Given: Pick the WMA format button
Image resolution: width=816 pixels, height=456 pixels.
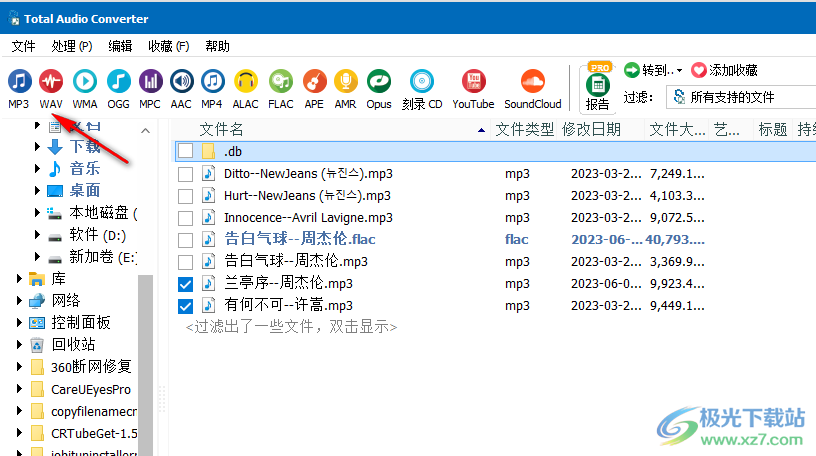Looking at the screenshot, I should coord(85,89).
